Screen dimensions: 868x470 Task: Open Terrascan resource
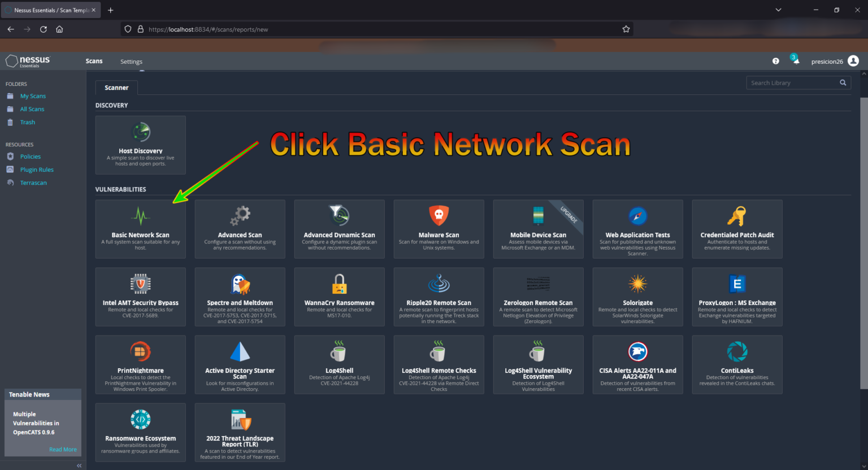coord(33,182)
